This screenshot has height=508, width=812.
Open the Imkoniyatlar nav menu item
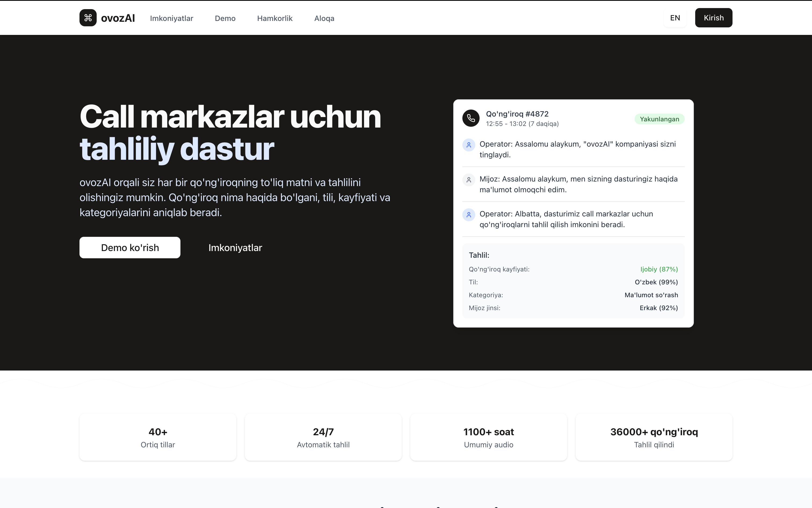171,19
